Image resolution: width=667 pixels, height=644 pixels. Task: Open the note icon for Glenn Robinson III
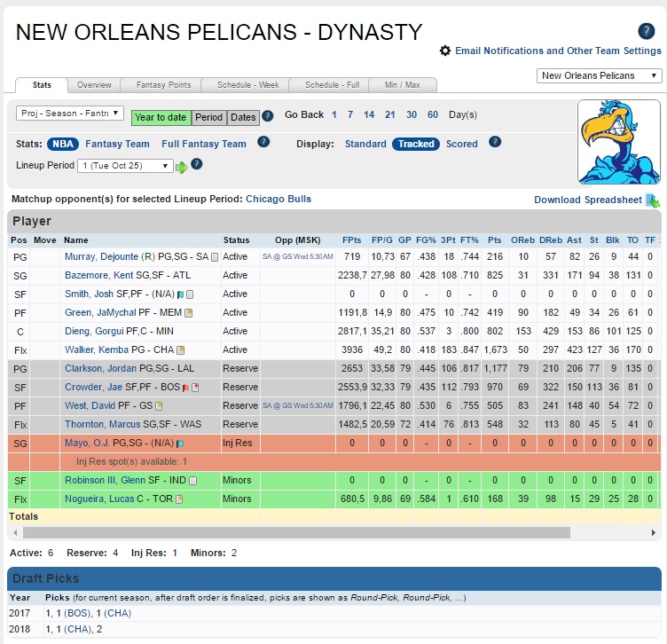[192, 481]
